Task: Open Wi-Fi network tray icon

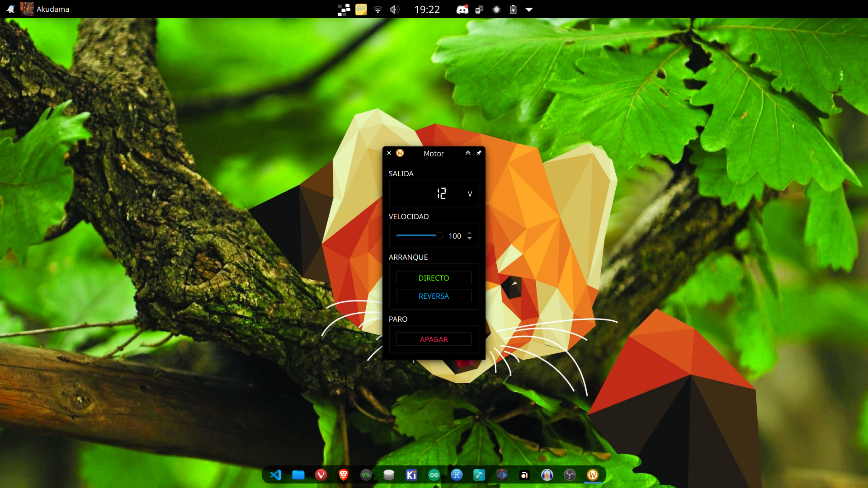Action: (378, 9)
